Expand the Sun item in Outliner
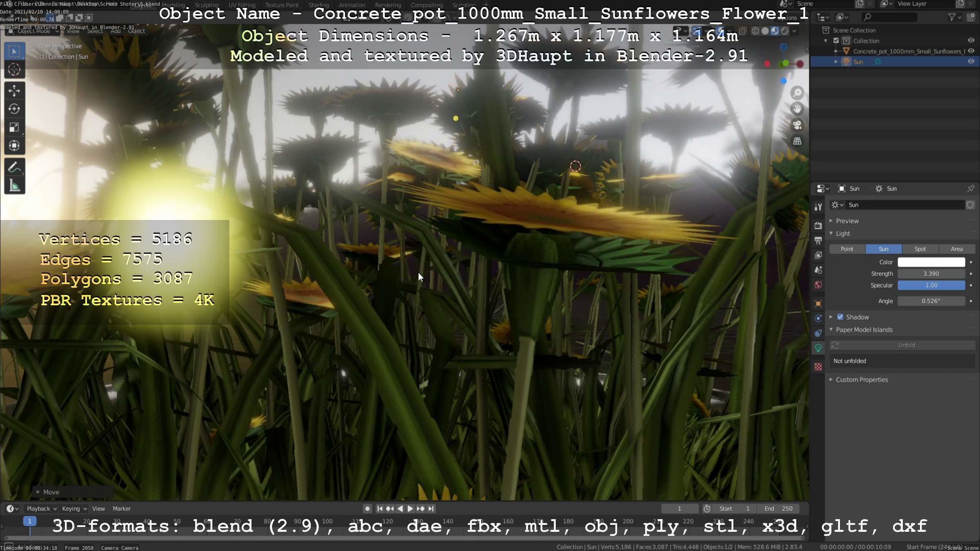The image size is (980, 551). point(836,62)
